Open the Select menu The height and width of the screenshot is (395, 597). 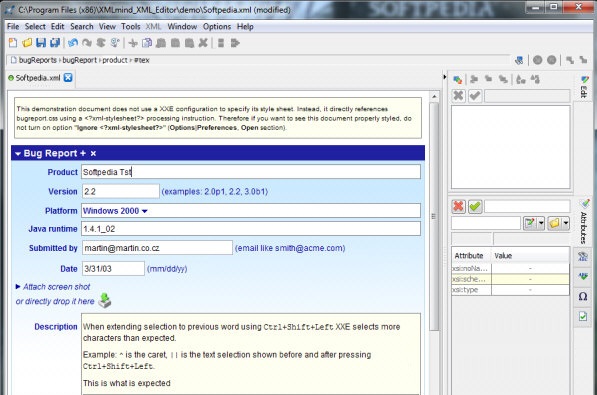[x=35, y=27]
